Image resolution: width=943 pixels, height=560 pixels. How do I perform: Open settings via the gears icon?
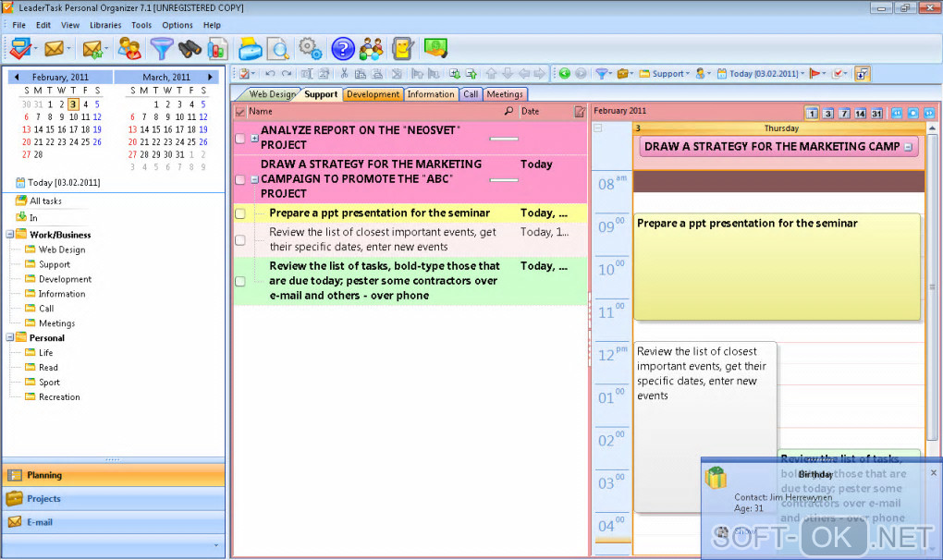click(311, 49)
